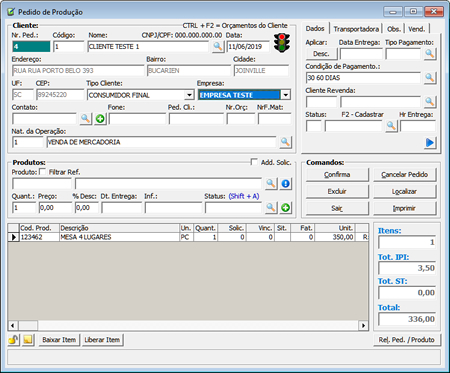This screenshot has width=450, height=373.
Task: Click the Imprimir button
Action: [x=404, y=208]
